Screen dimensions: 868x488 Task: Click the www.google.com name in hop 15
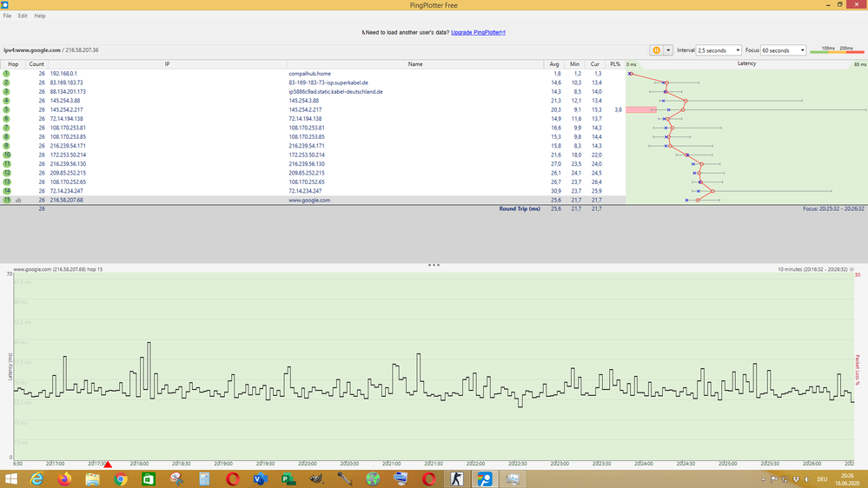point(309,200)
